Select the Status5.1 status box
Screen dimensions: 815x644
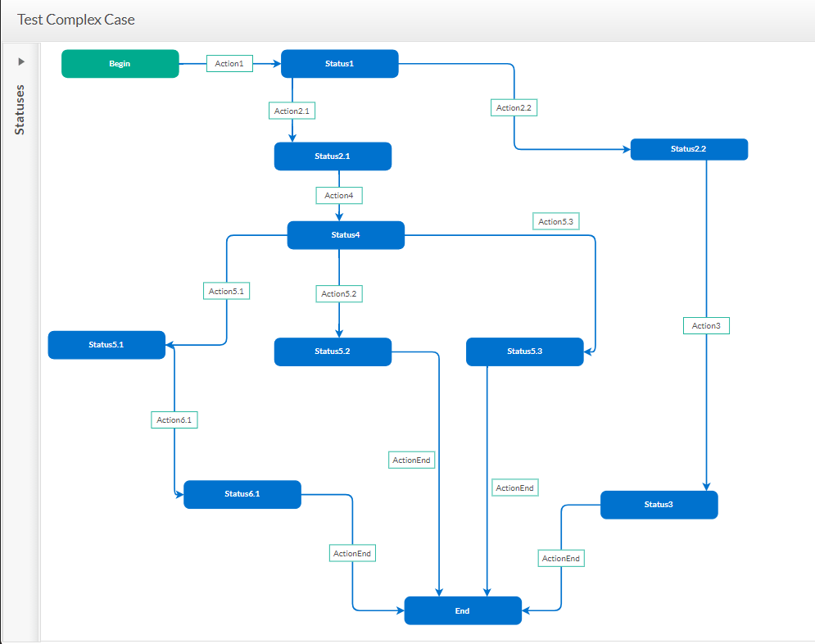click(x=106, y=345)
